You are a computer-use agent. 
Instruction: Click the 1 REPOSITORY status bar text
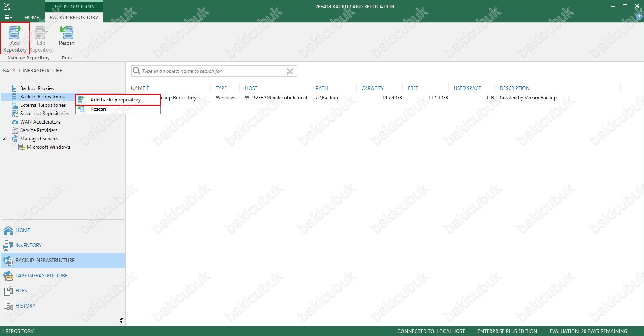[x=18, y=331]
